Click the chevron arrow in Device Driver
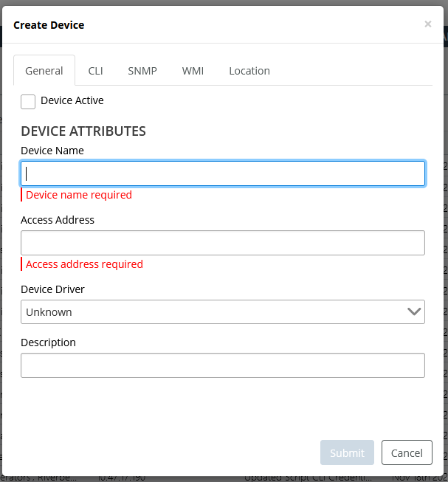 pyautogui.click(x=414, y=312)
